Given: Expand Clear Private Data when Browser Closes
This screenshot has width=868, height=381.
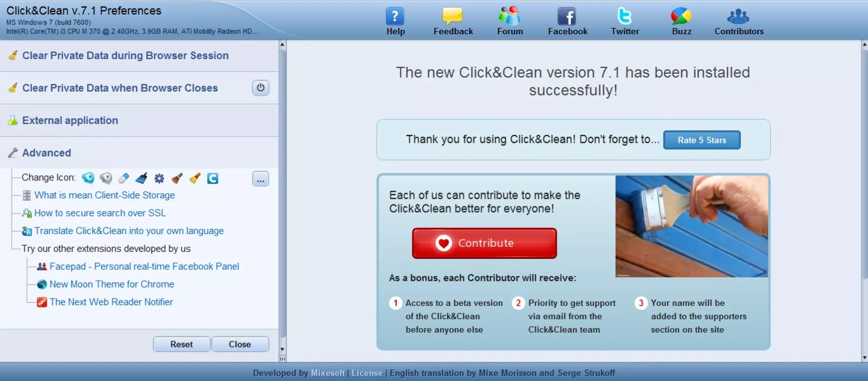Looking at the screenshot, I should click(139, 88).
